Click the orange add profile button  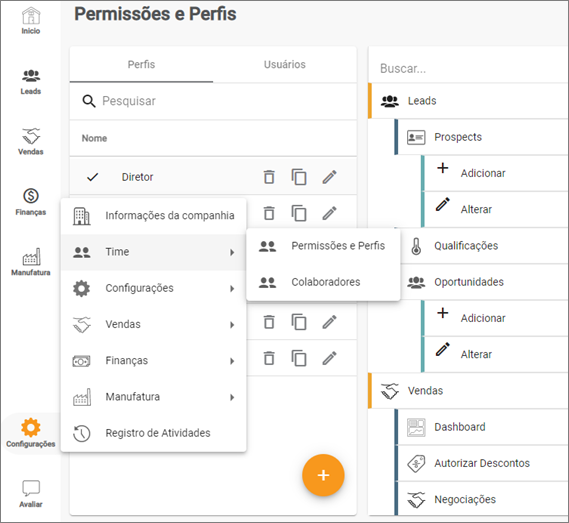click(x=323, y=475)
